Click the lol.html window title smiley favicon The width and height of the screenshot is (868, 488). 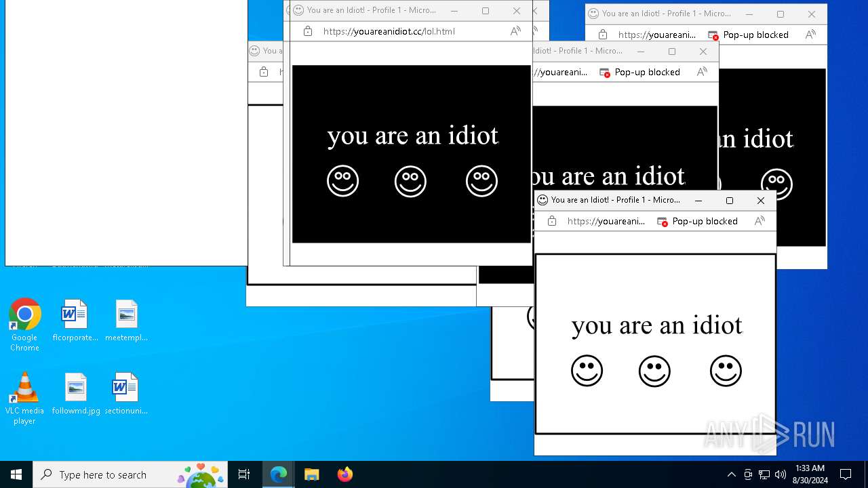[x=298, y=10]
